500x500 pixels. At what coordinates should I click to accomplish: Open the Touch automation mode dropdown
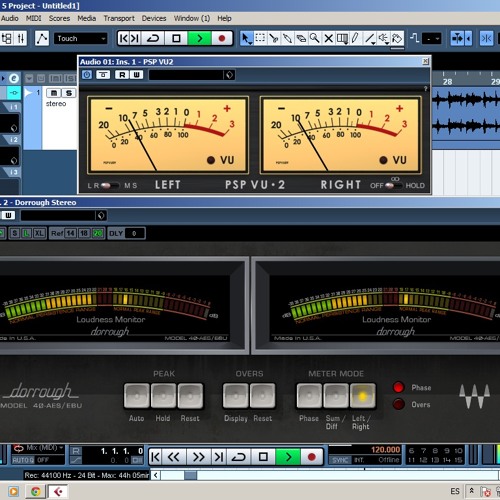point(81,39)
